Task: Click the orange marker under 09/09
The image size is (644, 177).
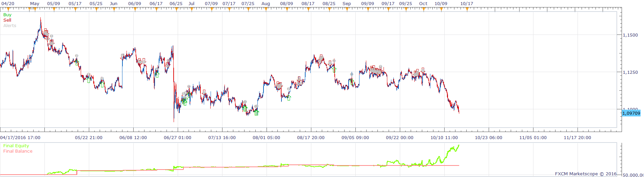Action: pyautogui.click(x=368, y=9)
